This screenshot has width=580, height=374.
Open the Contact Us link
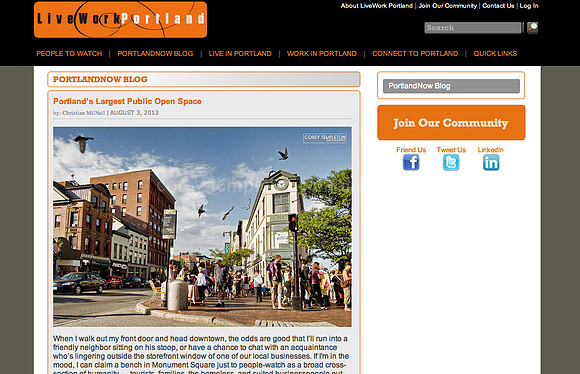498,6
